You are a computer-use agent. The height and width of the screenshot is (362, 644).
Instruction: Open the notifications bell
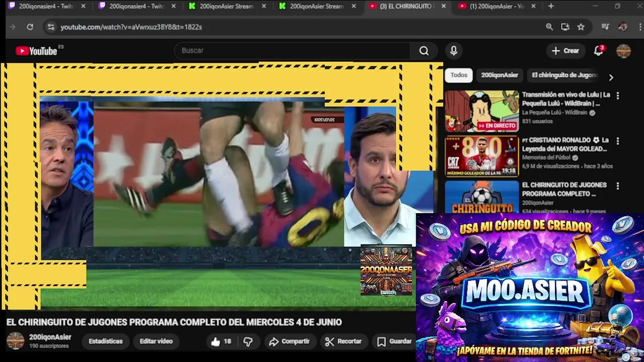click(598, 51)
